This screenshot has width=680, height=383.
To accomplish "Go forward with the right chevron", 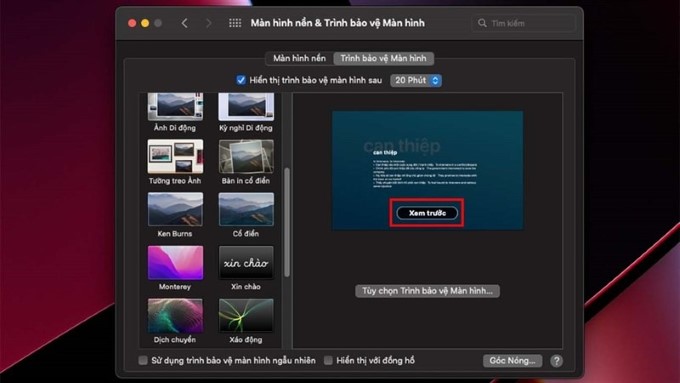I will pyautogui.click(x=209, y=23).
